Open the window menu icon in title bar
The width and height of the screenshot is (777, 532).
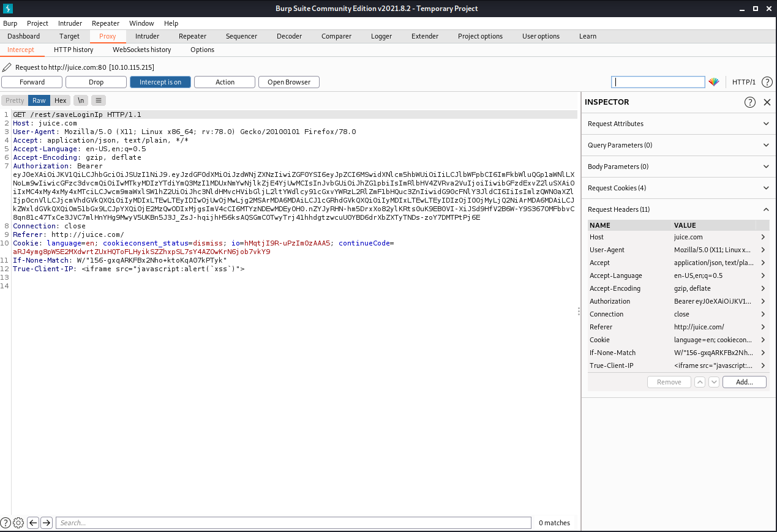coord(7,9)
